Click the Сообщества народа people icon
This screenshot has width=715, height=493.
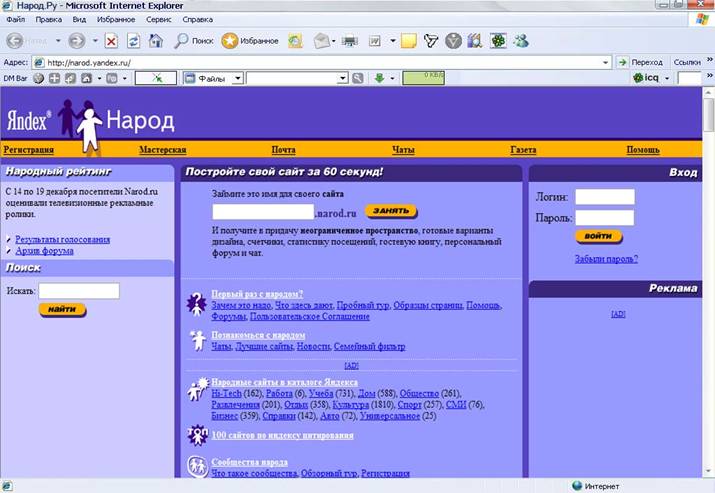click(198, 466)
